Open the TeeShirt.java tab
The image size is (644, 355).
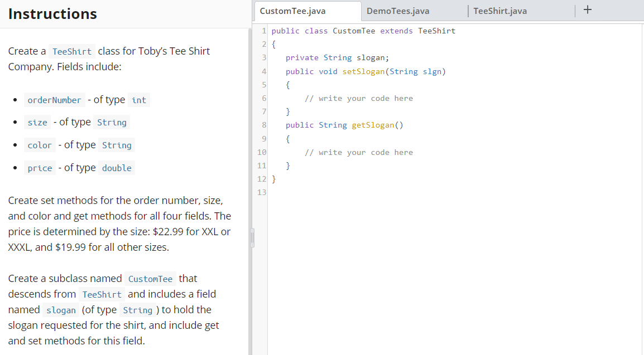point(499,11)
